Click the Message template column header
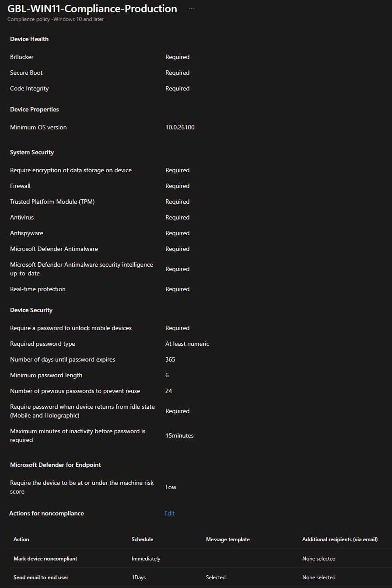 point(227,539)
